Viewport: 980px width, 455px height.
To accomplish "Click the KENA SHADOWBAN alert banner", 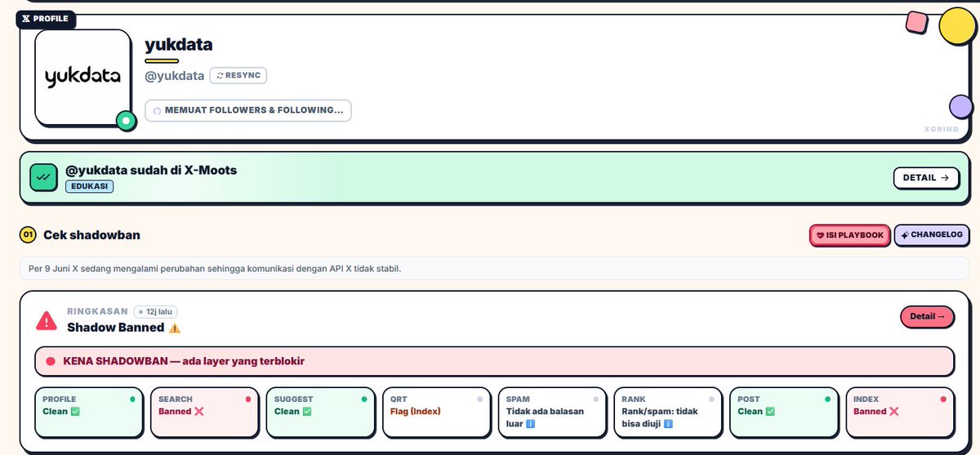I will coord(494,361).
